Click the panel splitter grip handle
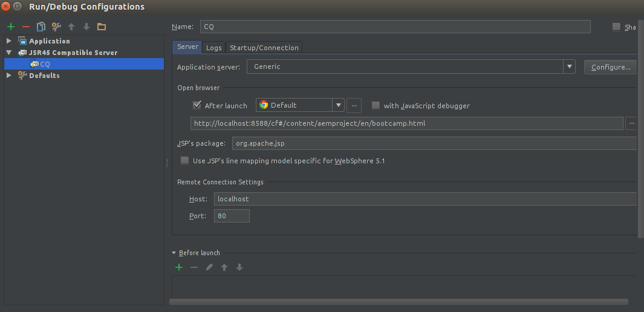The height and width of the screenshot is (312, 644). pos(166,163)
